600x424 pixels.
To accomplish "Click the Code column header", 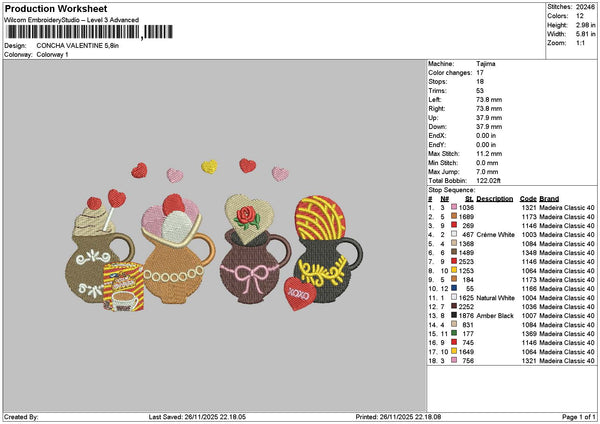I will coord(528,199).
